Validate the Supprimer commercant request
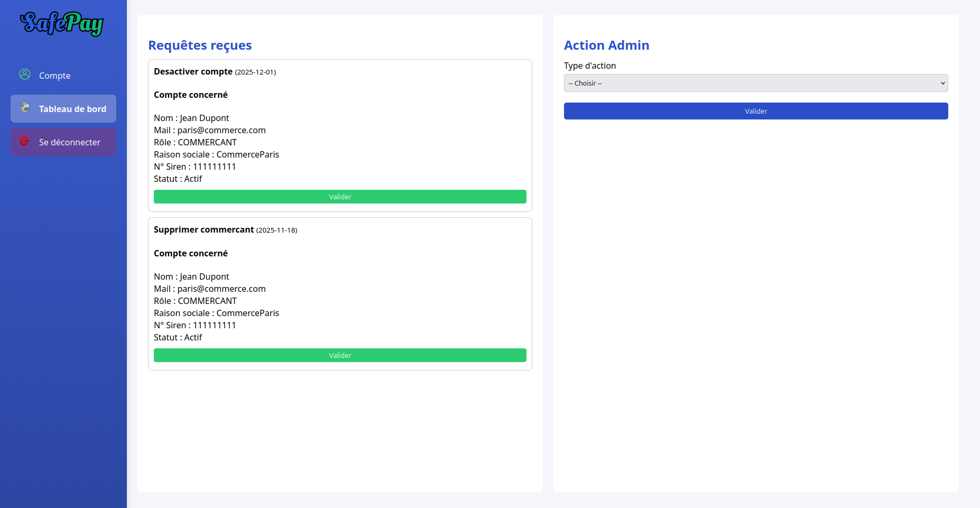Image resolution: width=980 pixels, height=508 pixels. pos(340,355)
